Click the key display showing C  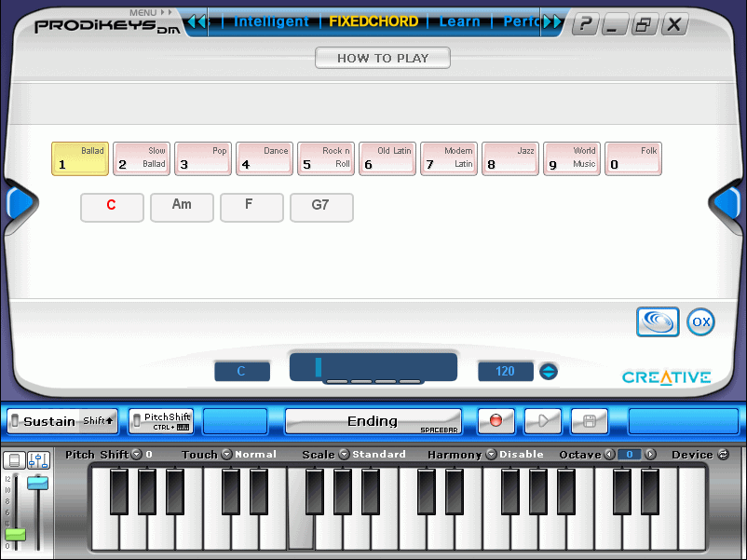click(242, 371)
